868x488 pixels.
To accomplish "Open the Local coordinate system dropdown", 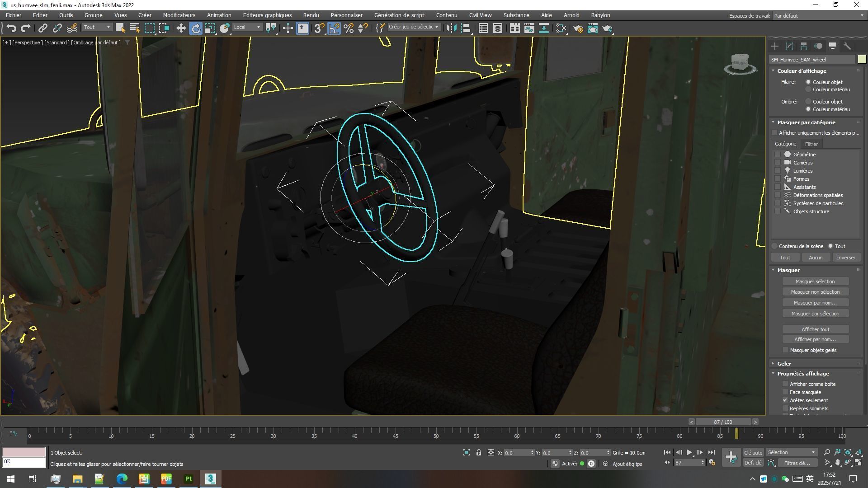I will tap(247, 28).
